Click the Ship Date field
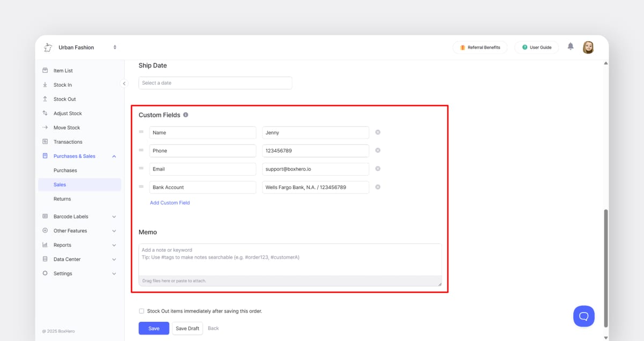Image resolution: width=644 pixels, height=341 pixels. pyautogui.click(x=215, y=83)
